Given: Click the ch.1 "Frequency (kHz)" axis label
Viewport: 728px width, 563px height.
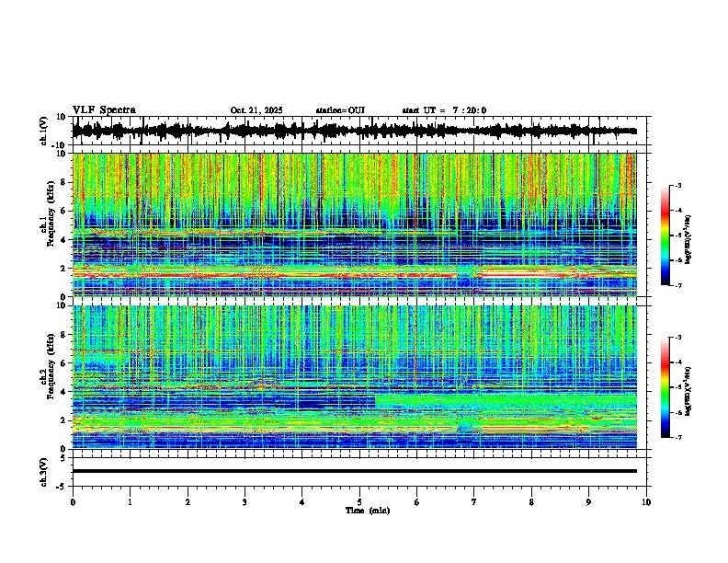Looking at the screenshot, I should (51, 213).
